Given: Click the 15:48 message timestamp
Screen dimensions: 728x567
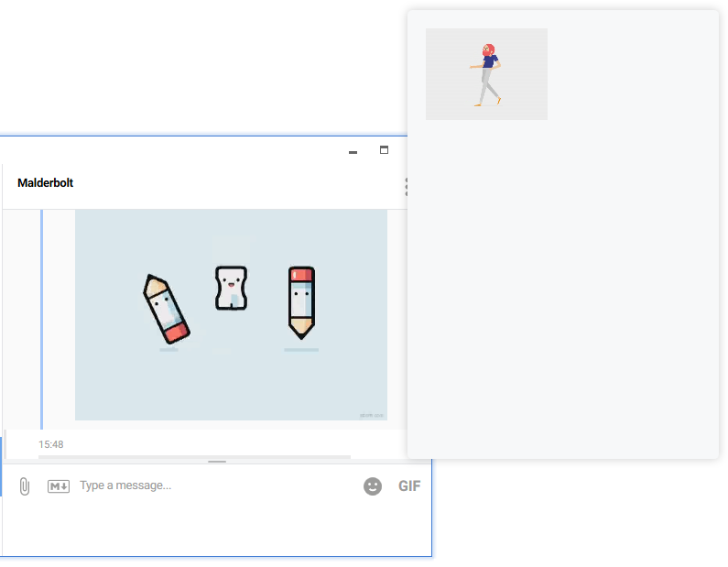Looking at the screenshot, I should pos(51,445).
